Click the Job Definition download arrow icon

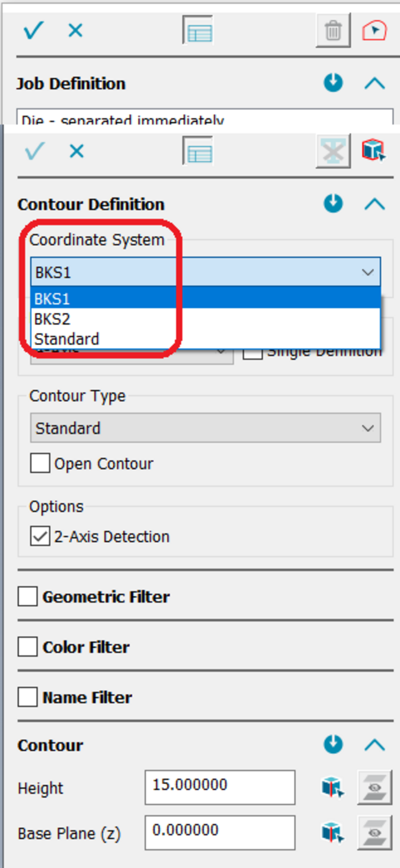pos(333,83)
